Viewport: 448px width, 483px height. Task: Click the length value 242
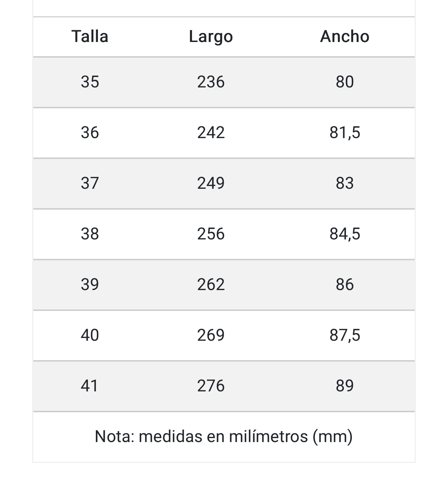coord(211,133)
